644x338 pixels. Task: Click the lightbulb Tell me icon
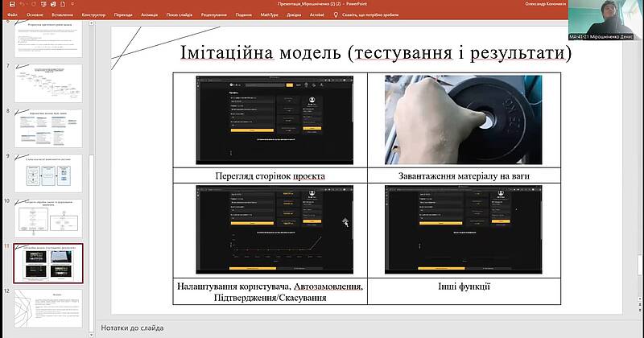point(336,14)
